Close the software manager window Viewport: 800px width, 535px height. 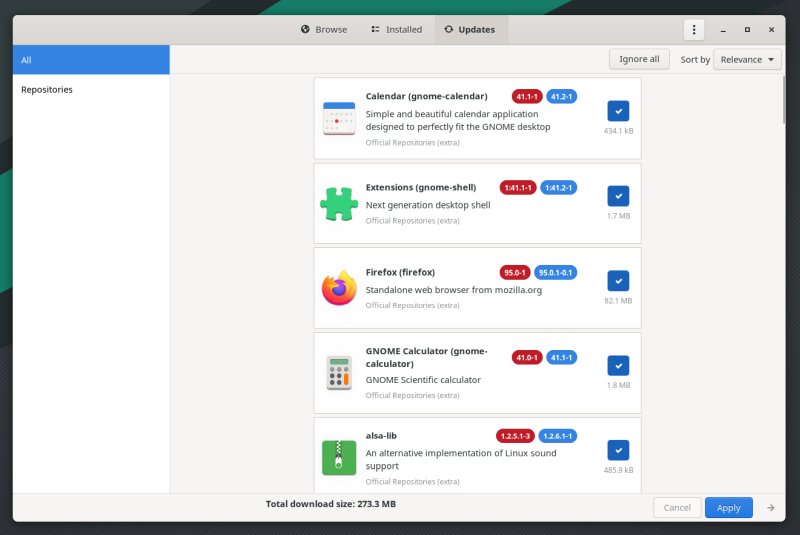pos(771,30)
